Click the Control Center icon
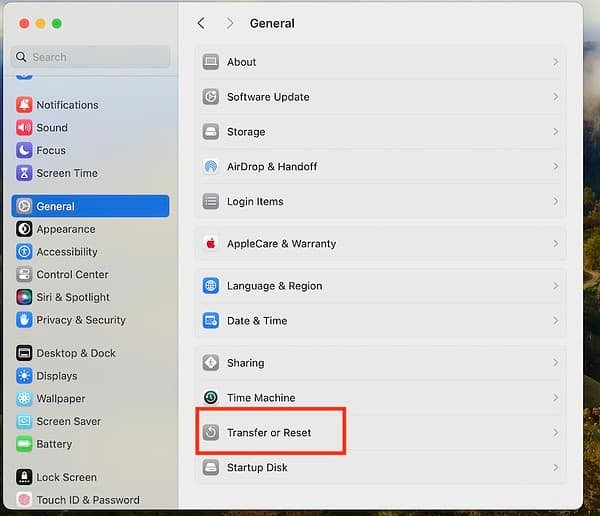The height and width of the screenshot is (516, 600). point(24,274)
